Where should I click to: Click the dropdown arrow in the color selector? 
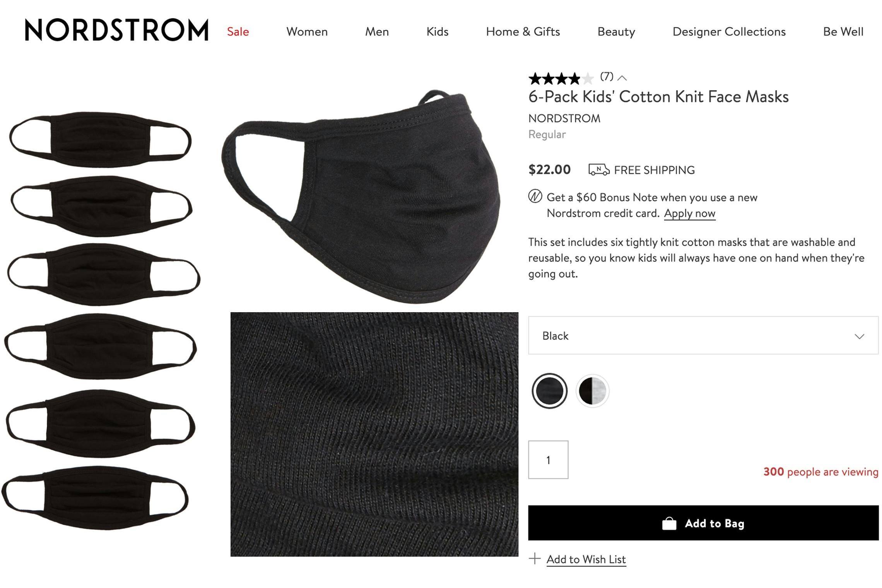pos(859,336)
